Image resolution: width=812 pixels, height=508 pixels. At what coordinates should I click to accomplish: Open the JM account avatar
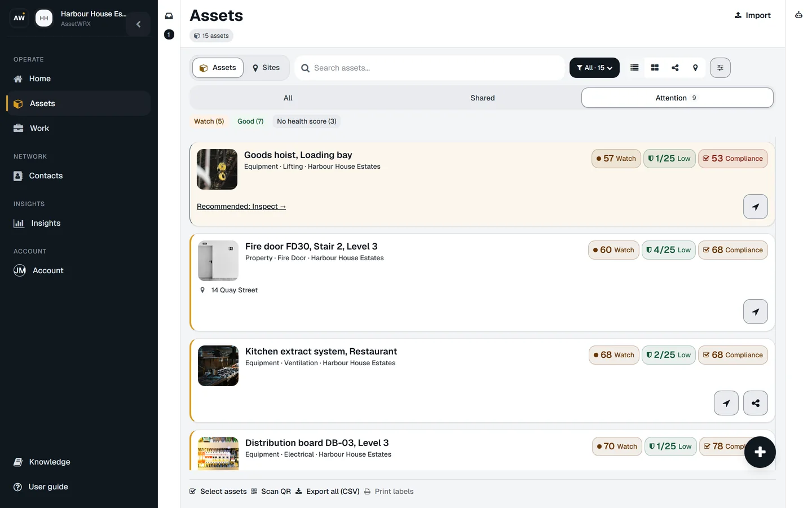pyautogui.click(x=20, y=270)
